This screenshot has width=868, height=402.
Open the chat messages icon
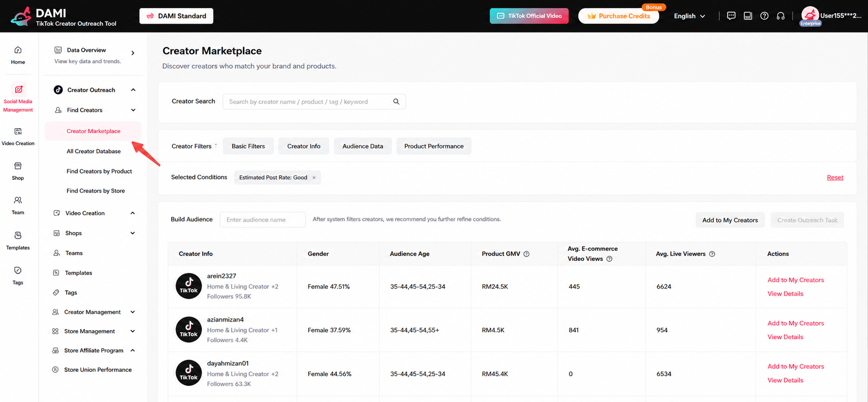click(x=731, y=16)
